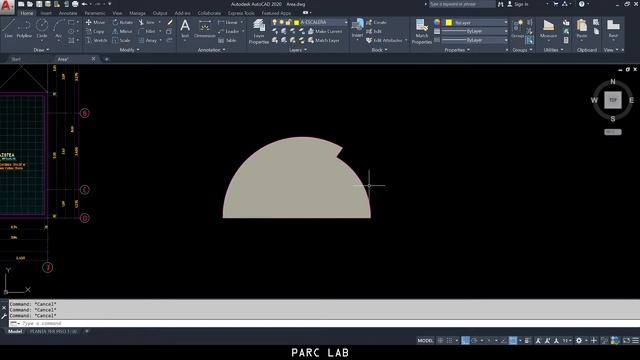Click the Rotate tool
The width and height of the screenshot is (640, 360).
[x=122, y=22]
